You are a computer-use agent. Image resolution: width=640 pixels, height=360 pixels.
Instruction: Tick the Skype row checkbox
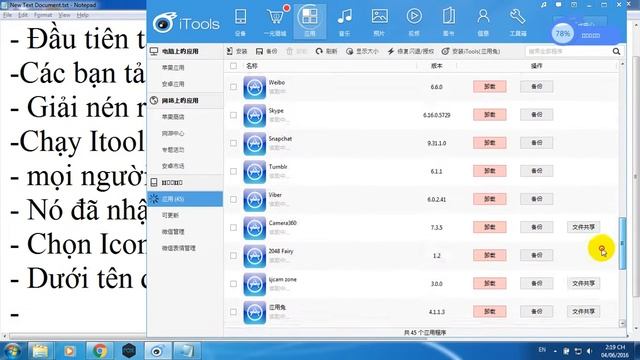pos(233,115)
